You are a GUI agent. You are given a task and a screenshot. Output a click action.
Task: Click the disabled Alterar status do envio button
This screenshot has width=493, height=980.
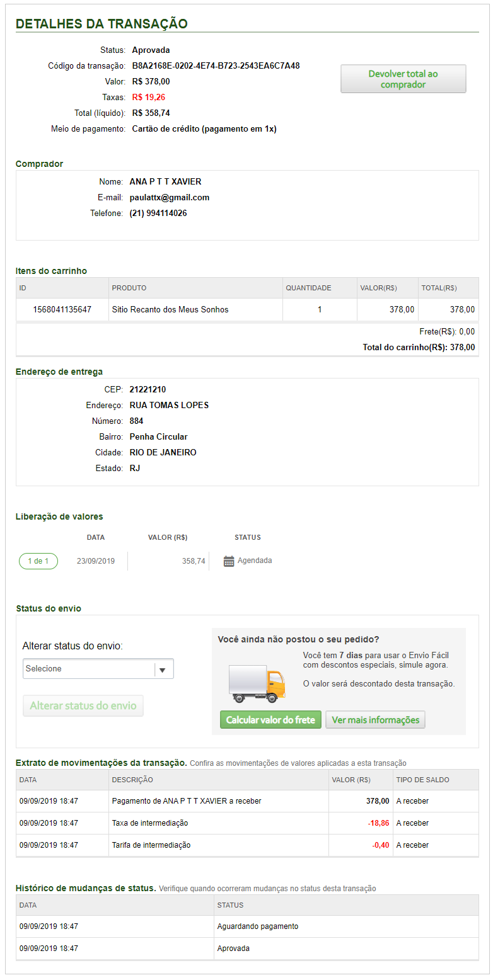83,706
